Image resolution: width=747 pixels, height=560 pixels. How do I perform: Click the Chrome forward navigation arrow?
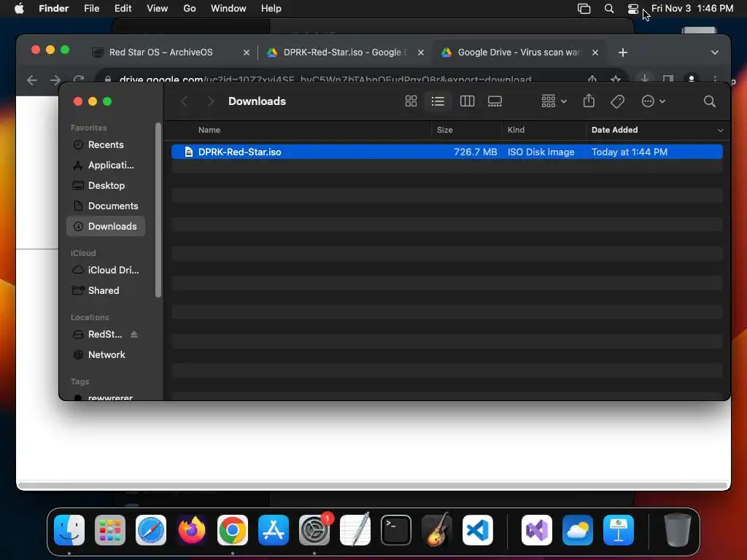(x=55, y=80)
